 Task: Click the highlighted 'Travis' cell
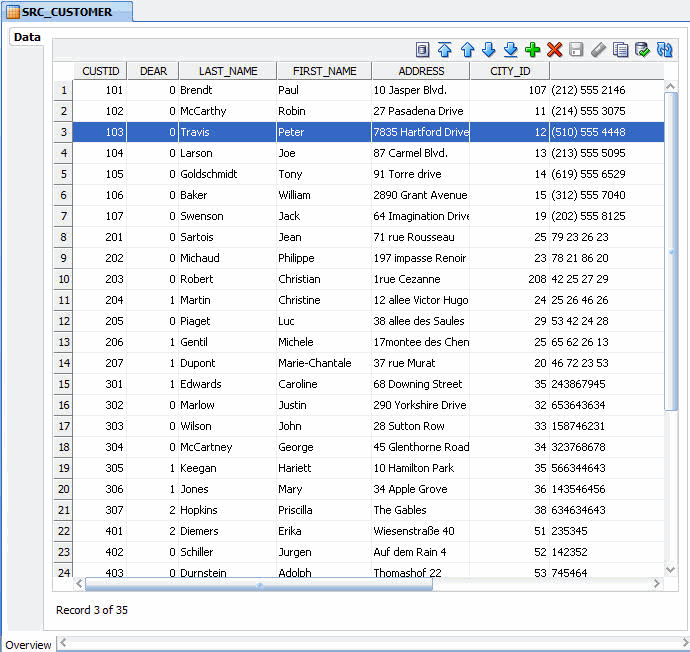point(227,132)
